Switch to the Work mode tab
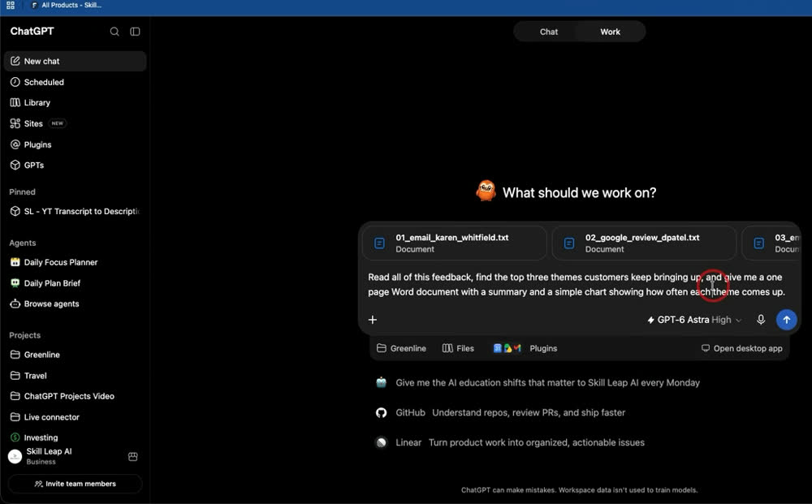Screen dimensions: 812x504 click(x=610, y=32)
